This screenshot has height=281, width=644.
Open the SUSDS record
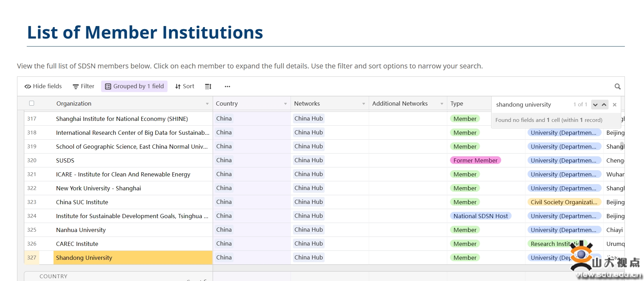pyautogui.click(x=65, y=160)
